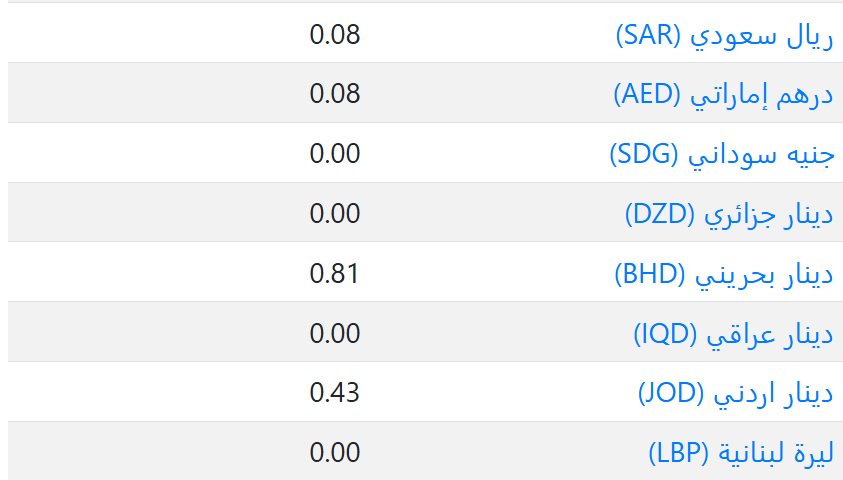Viewport: 843px width, 480px height.
Task: Select the 0.08 value in the SAR row
Action: [334, 35]
